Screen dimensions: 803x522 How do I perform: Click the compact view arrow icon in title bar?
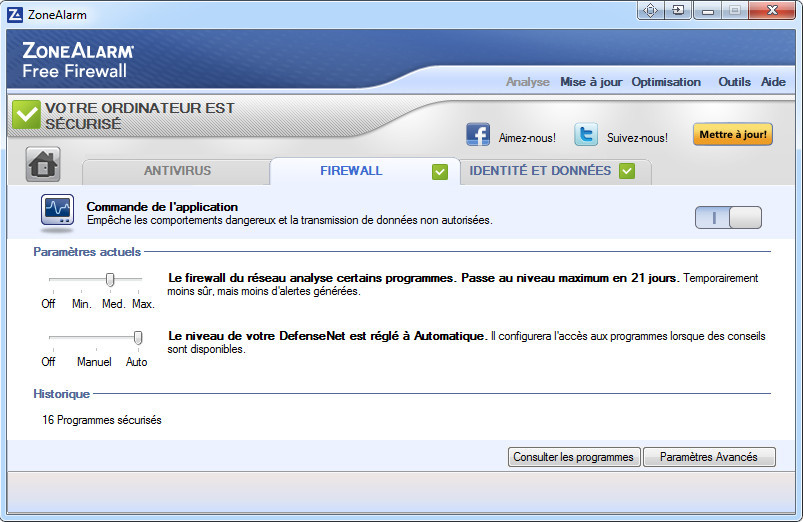(678, 10)
